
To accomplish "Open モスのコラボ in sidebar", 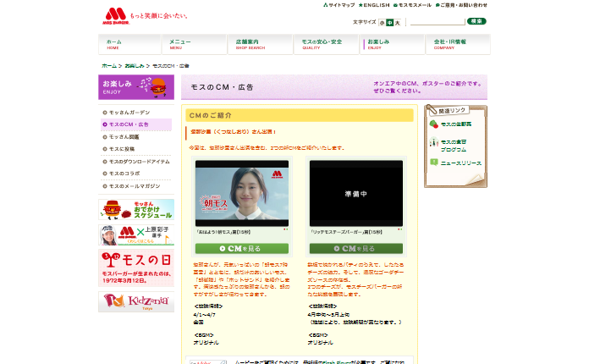I will click(x=124, y=174).
